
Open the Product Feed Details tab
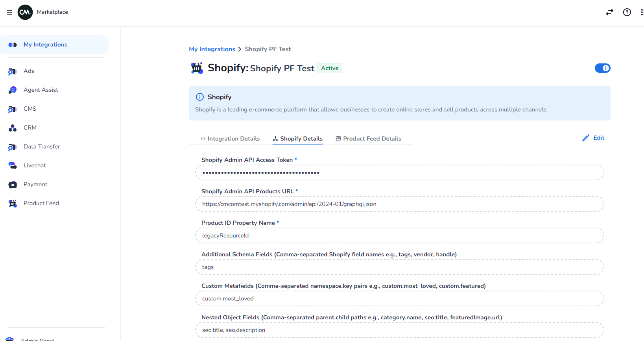point(368,139)
